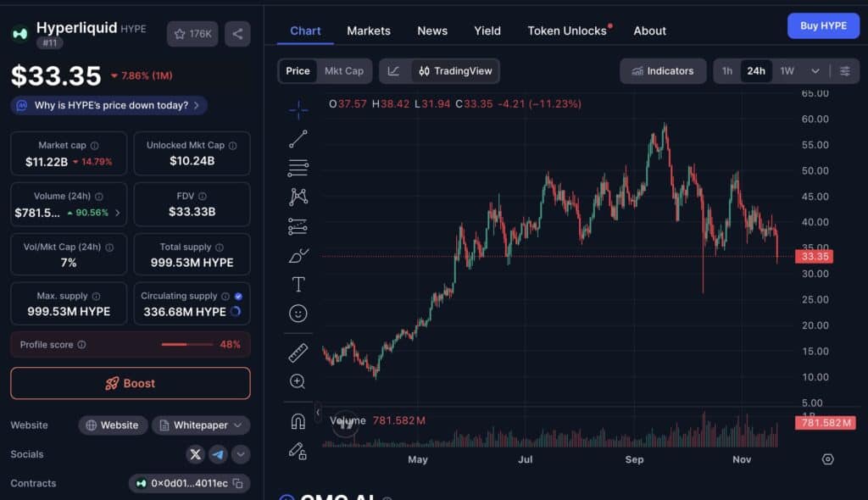
Task: Show Profile score info icon
Action: click(81, 344)
